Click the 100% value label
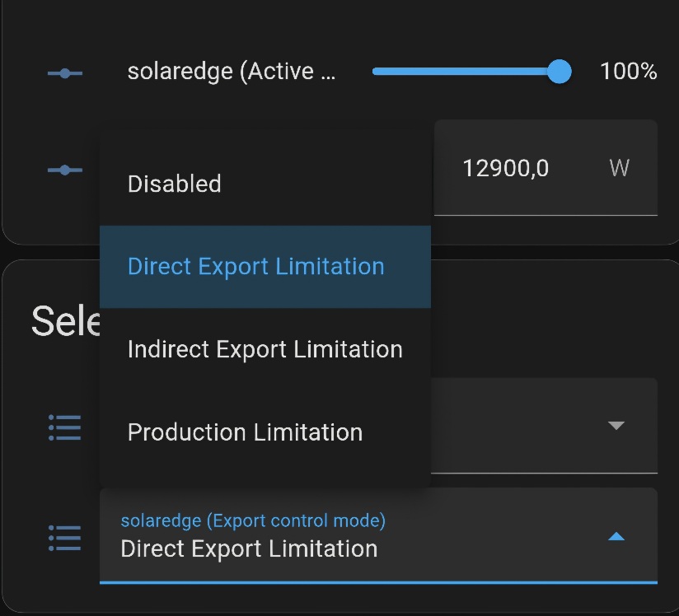 click(x=629, y=71)
